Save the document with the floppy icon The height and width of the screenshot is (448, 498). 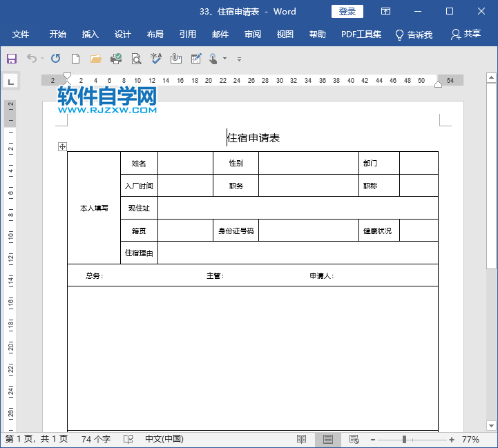point(12,59)
